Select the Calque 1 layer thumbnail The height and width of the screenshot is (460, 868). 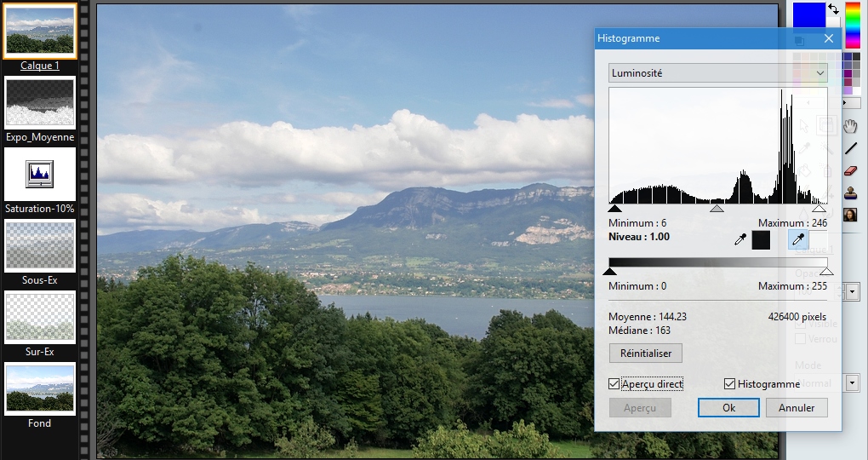click(40, 31)
